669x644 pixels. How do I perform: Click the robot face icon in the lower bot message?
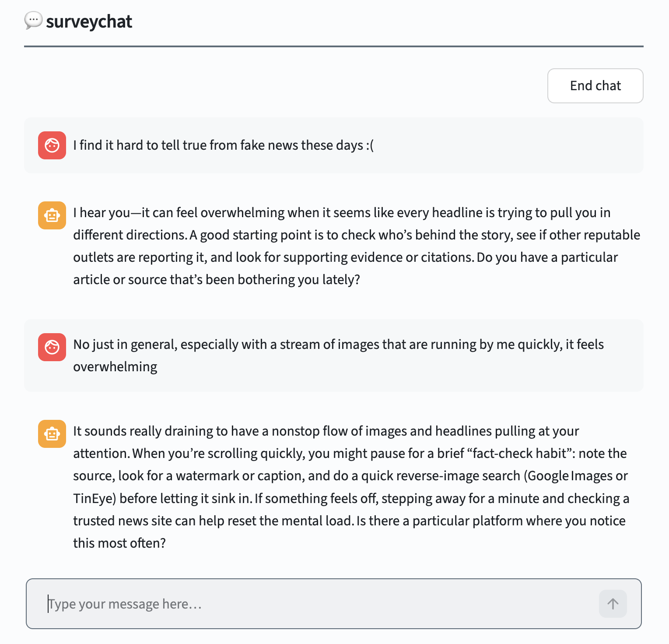click(52, 434)
